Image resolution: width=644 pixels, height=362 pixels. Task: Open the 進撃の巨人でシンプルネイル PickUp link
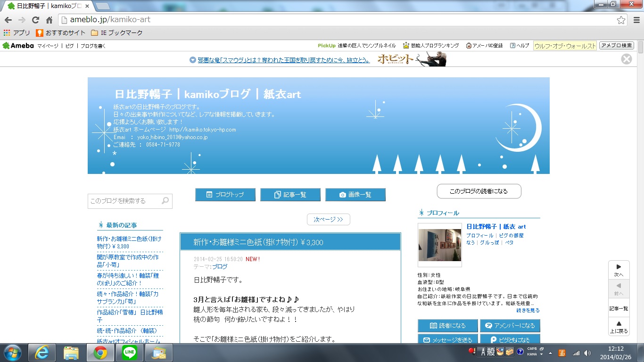(367, 46)
